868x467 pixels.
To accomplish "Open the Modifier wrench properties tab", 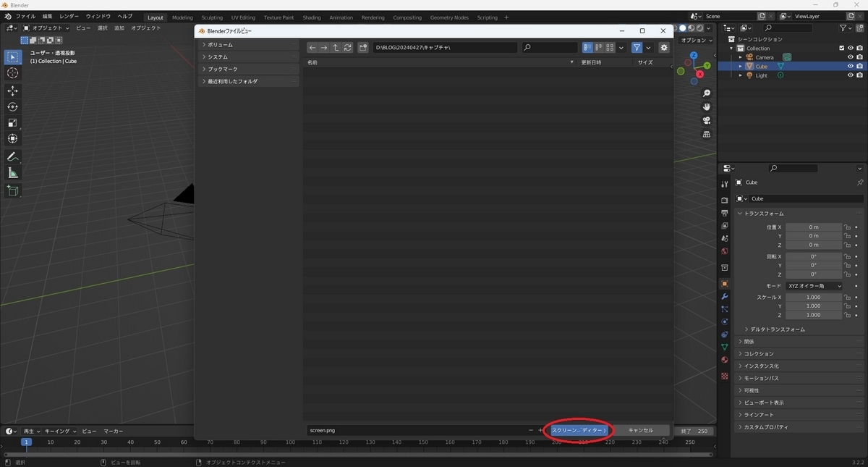I will pyautogui.click(x=725, y=297).
